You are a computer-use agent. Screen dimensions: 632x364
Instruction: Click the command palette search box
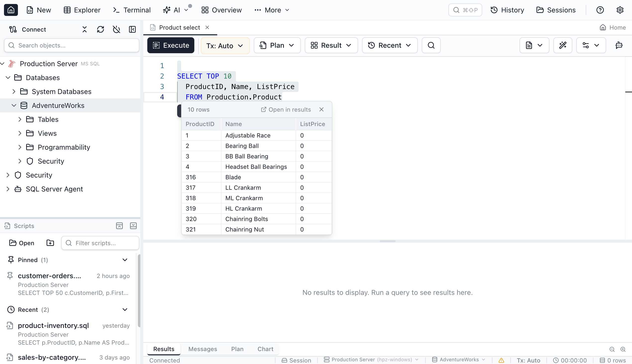(x=465, y=10)
